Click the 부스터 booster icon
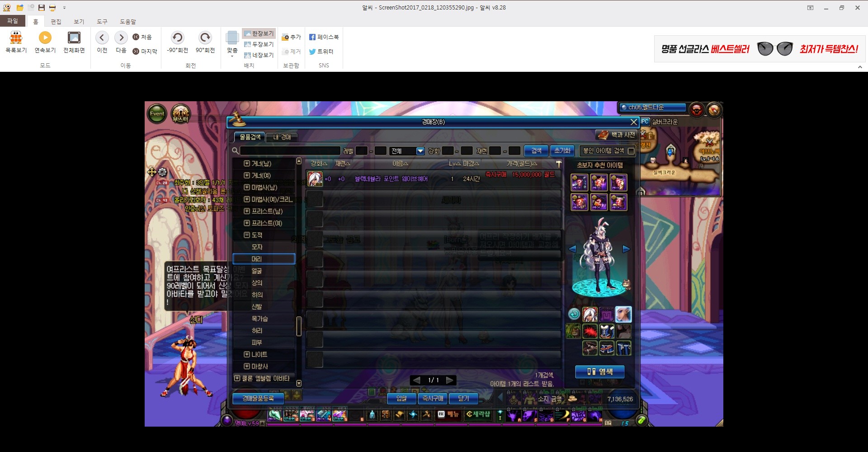 point(180,114)
